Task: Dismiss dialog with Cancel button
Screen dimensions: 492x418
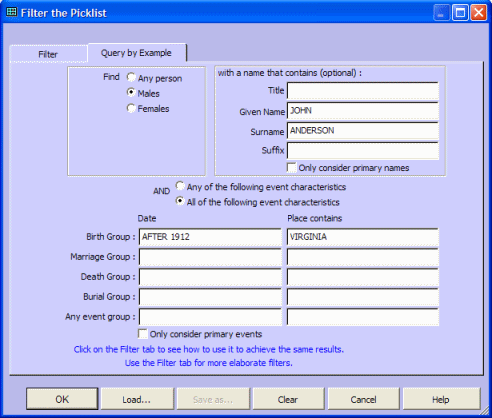Action: pyautogui.click(x=363, y=399)
